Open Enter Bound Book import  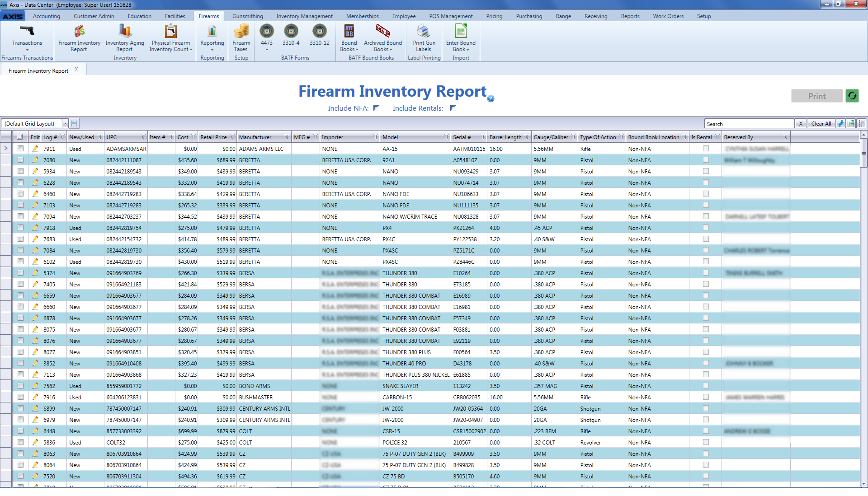click(x=461, y=31)
